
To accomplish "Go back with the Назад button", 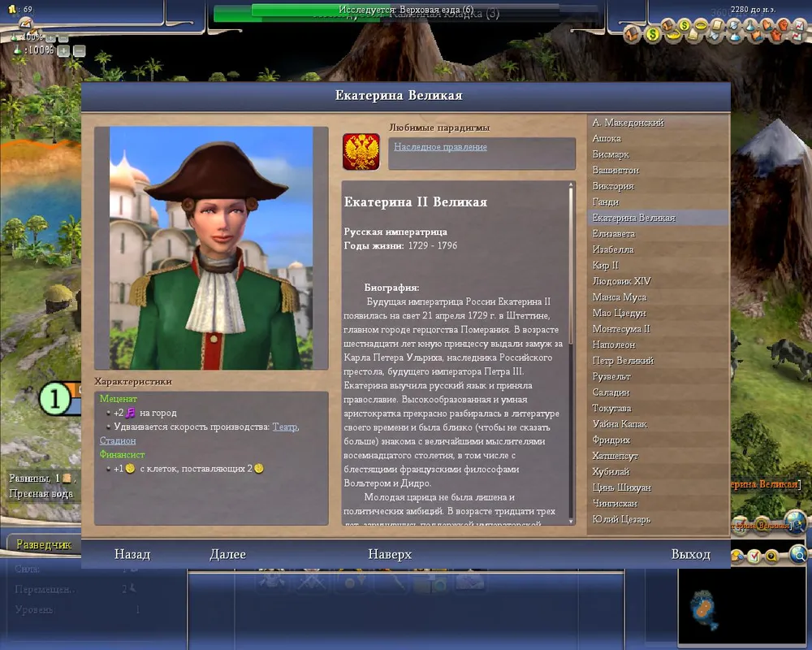I will pyautogui.click(x=132, y=554).
